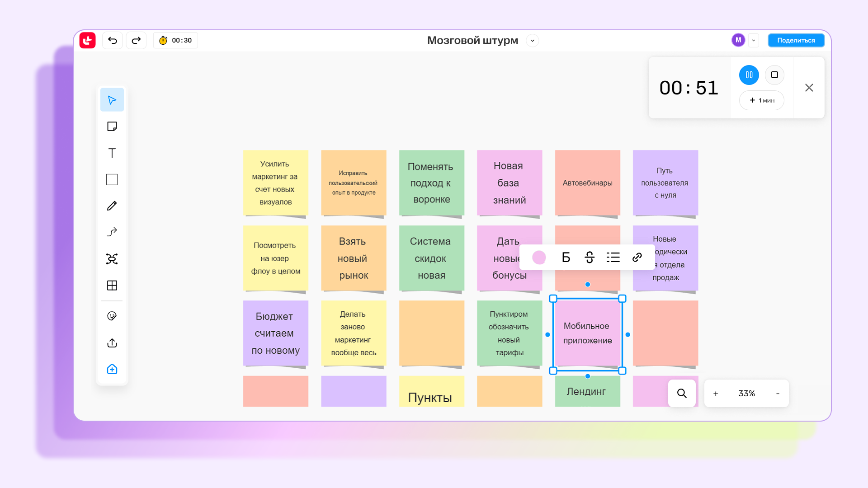
Task: Select the sticky note tool
Action: 112,127
